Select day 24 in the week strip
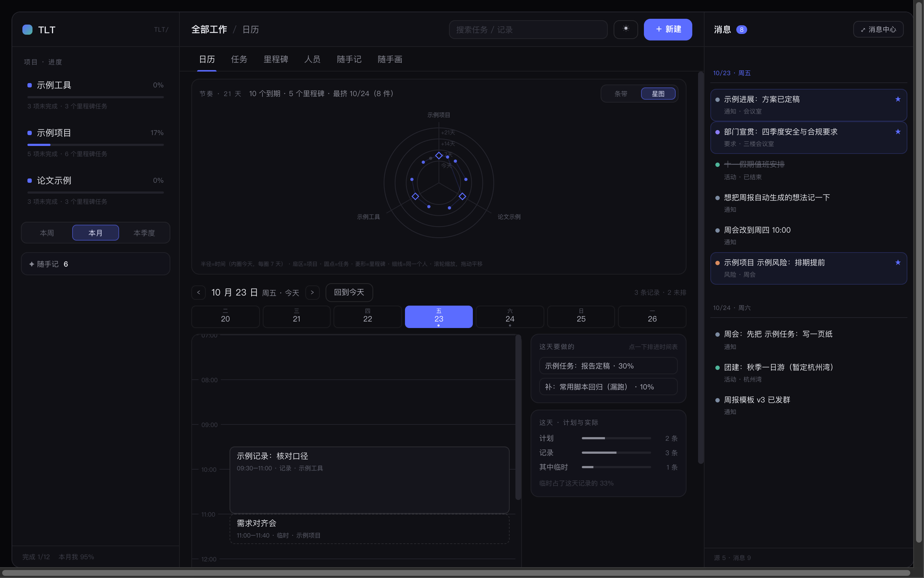 point(510,317)
